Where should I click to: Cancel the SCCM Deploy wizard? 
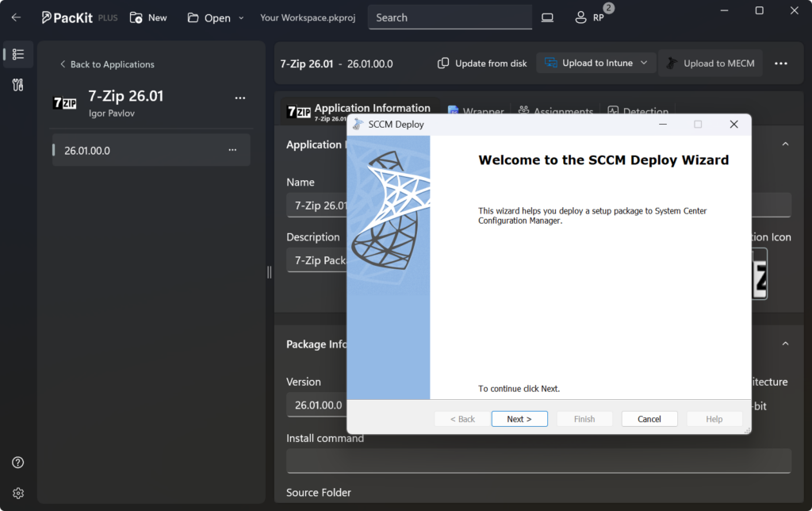click(649, 419)
